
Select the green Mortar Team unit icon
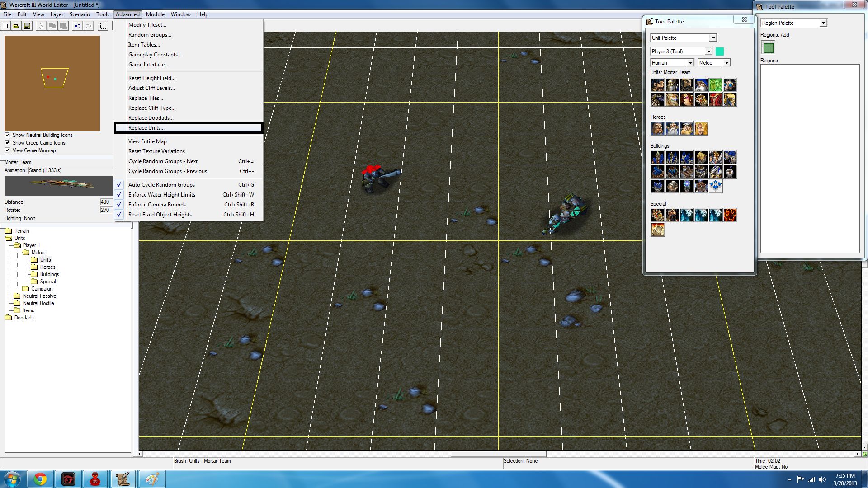click(716, 85)
